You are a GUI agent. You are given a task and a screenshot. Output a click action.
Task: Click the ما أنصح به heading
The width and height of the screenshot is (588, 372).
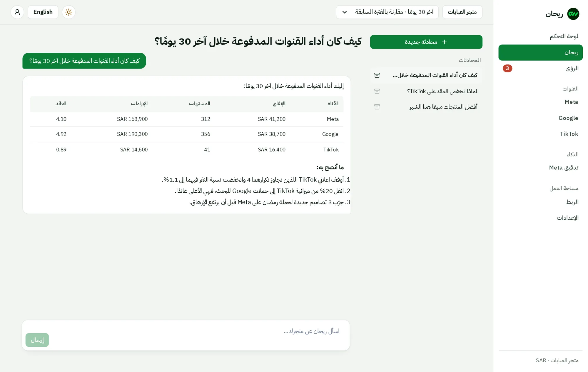330,167
